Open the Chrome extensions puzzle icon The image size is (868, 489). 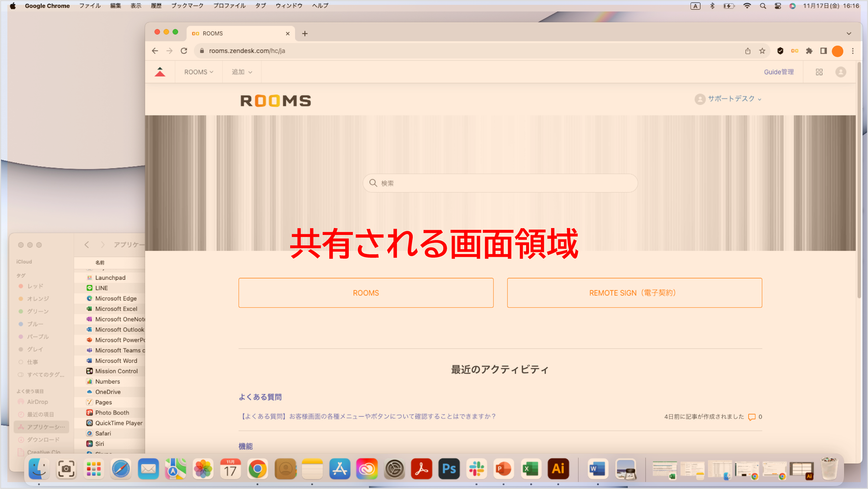[x=809, y=51]
